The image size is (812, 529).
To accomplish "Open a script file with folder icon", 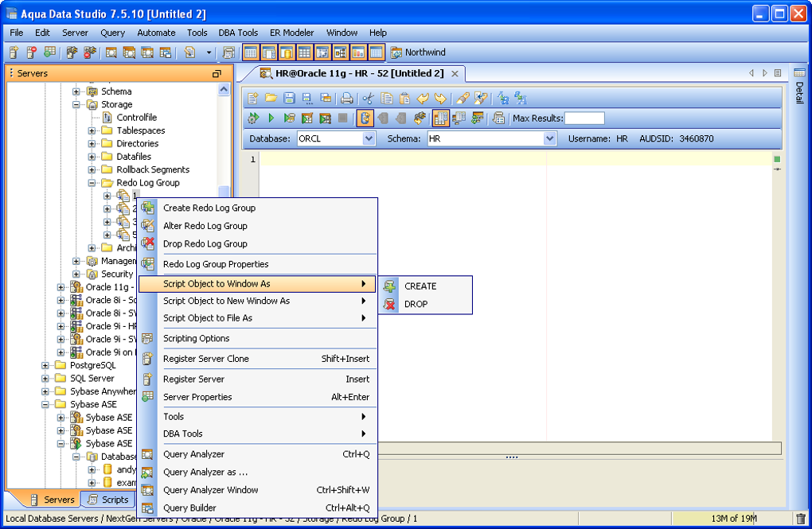I will [271, 99].
